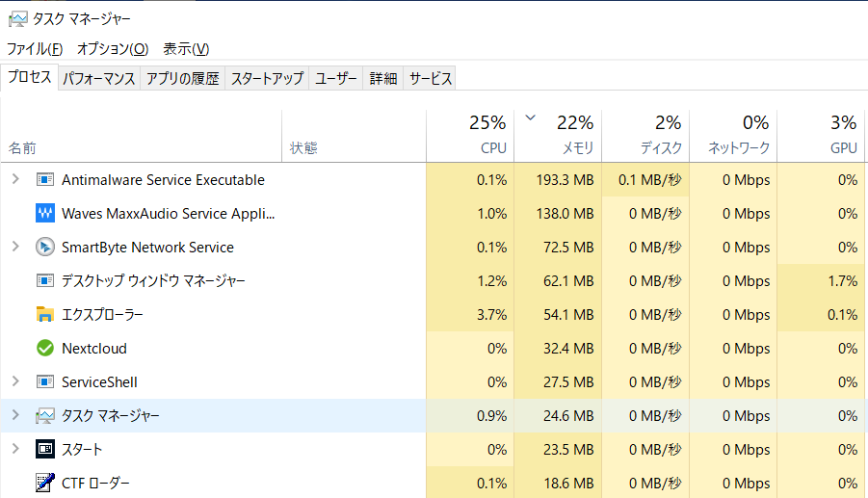Switch to the スタートアップ tab
Viewport: 868px width, 498px height.
pos(267,79)
